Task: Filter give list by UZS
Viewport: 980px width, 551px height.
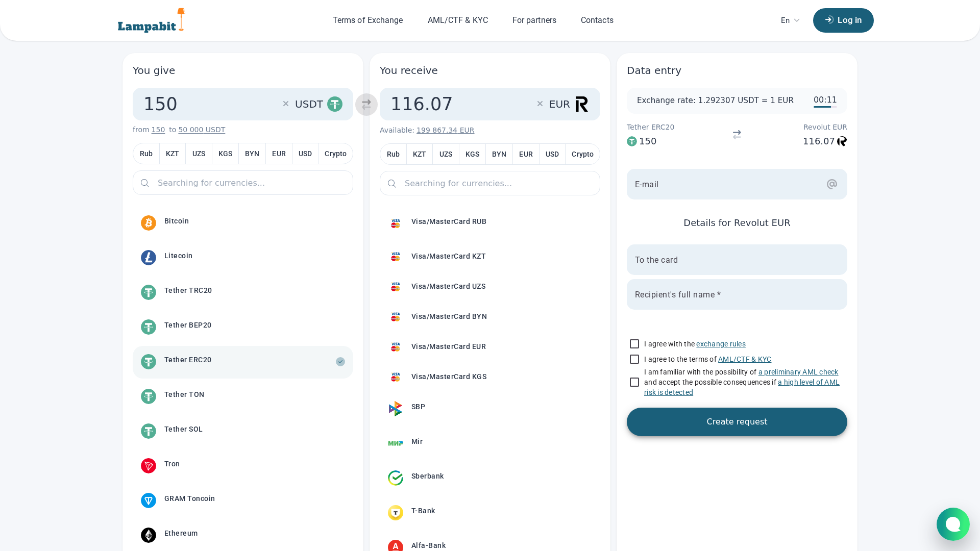Action: tap(199, 154)
